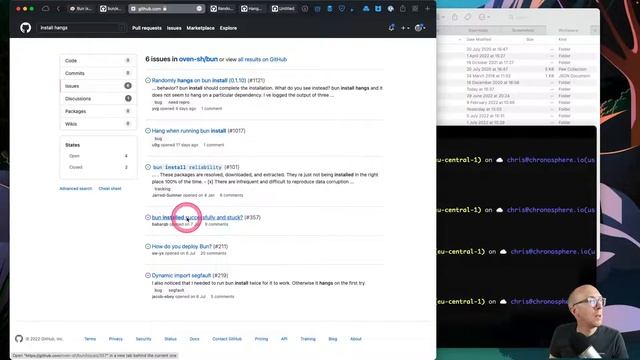Viewport: 640px width, 360px height.
Task: Switch to the 'Untitled' Safari tab
Action: (x=284, y=9)
